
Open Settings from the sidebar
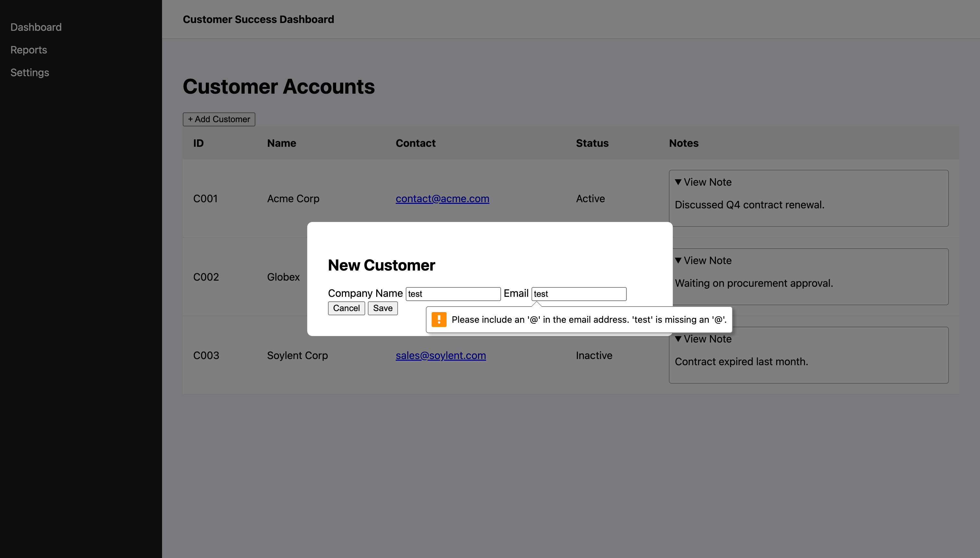coord(30,73)
